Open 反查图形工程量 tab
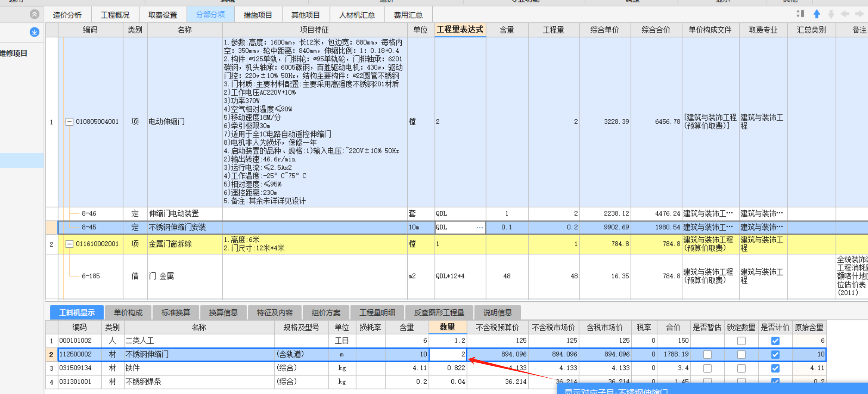868x394 pixels. click(x=439, y=312)
